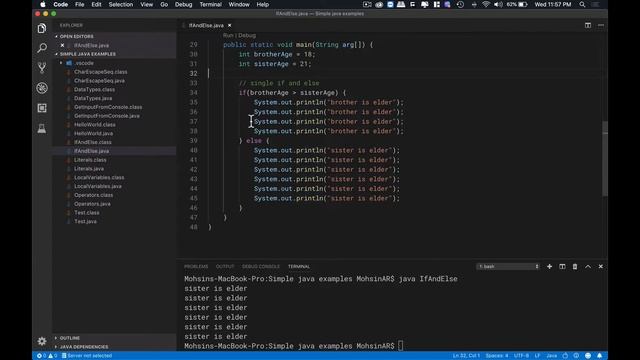Open Operators.java in explorer
This screenshot has width=640, height=360.
[92, 204]
